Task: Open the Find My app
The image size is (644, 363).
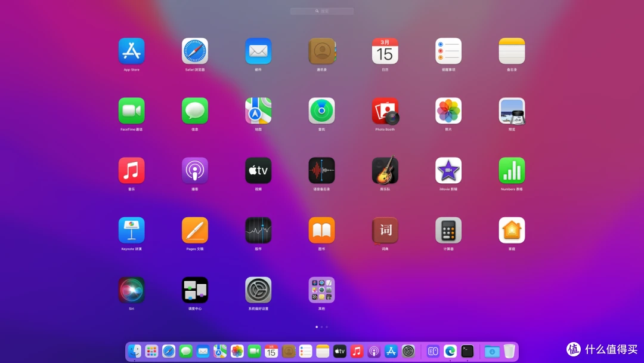Action: (x=321, y=110)
